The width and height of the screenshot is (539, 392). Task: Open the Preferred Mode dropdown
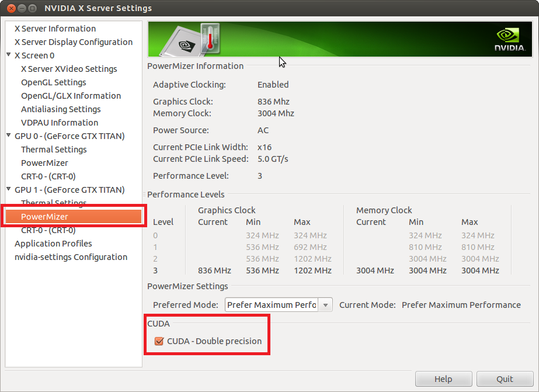tap(279, 304)
